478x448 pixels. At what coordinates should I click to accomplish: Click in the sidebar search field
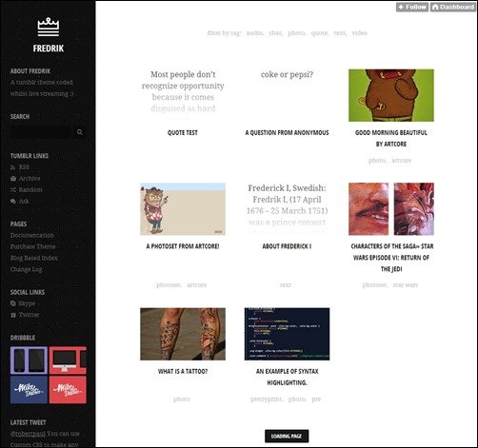[x=41, y=132]
